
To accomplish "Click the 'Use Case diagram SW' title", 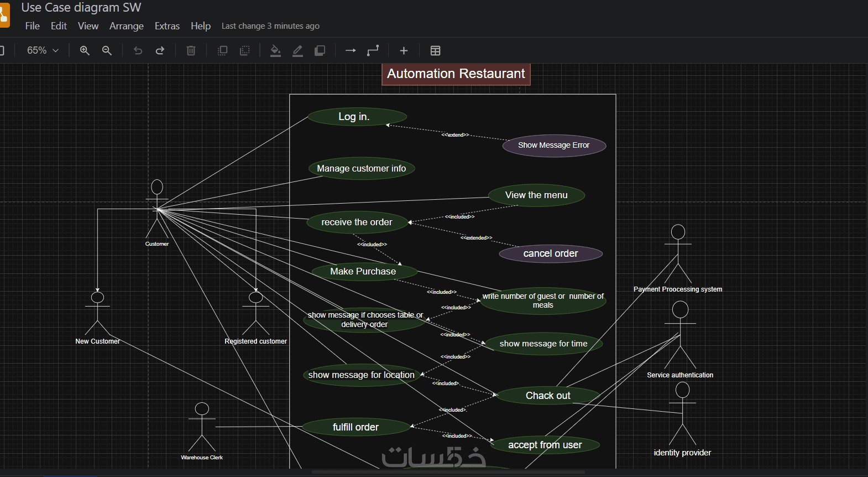I will tap(81, 7).
